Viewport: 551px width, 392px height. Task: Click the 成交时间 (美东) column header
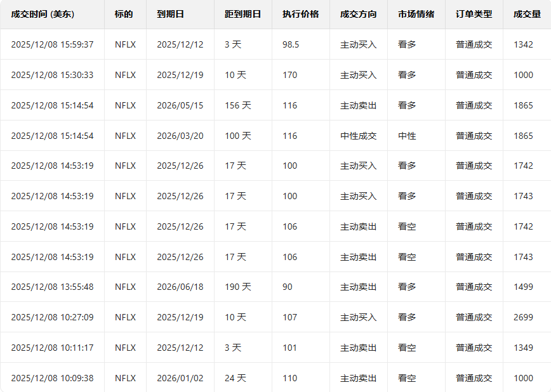coord(43,14)
